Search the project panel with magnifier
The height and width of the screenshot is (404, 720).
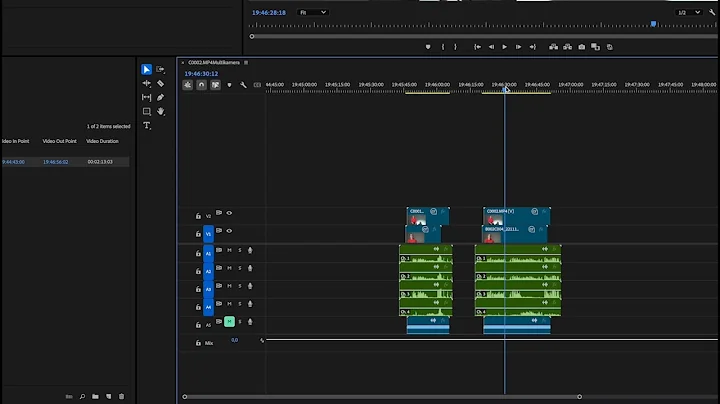point(82,396)
